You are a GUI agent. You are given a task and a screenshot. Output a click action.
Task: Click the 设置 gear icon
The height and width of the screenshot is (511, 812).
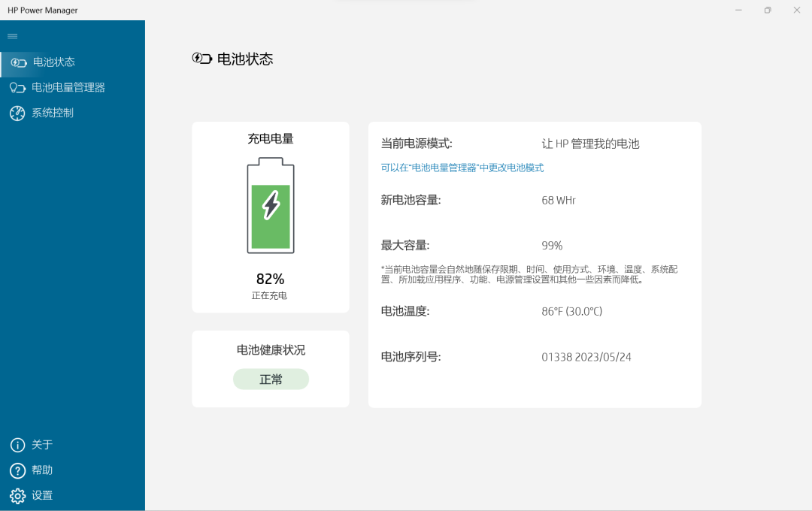[17, 495]
